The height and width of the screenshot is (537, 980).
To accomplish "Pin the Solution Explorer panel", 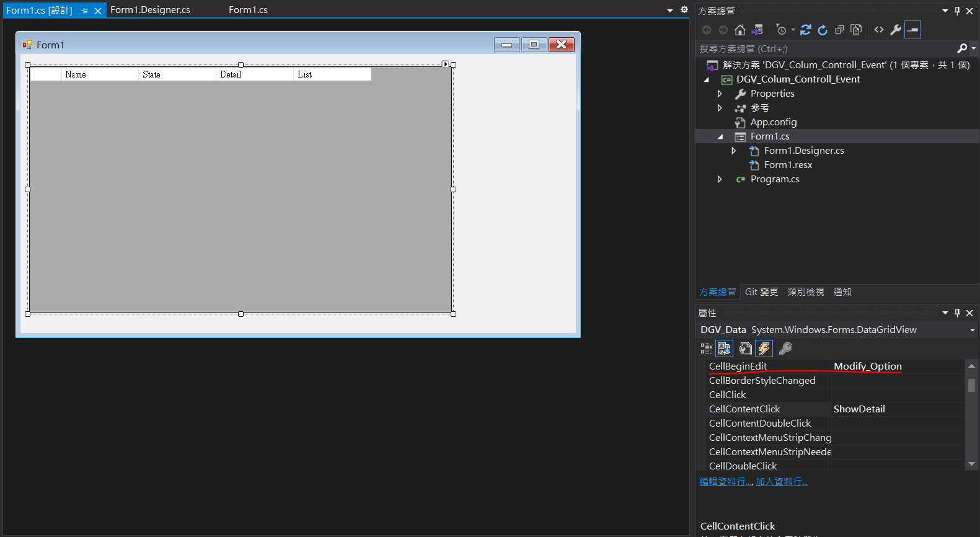I will 958,11.
